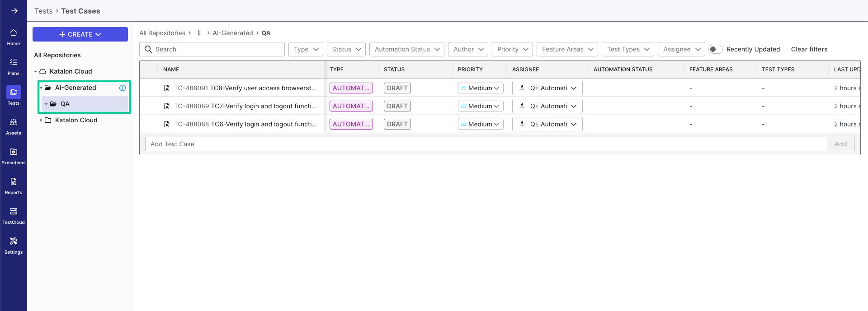Open the Status filter dropdown

[346, 49]
